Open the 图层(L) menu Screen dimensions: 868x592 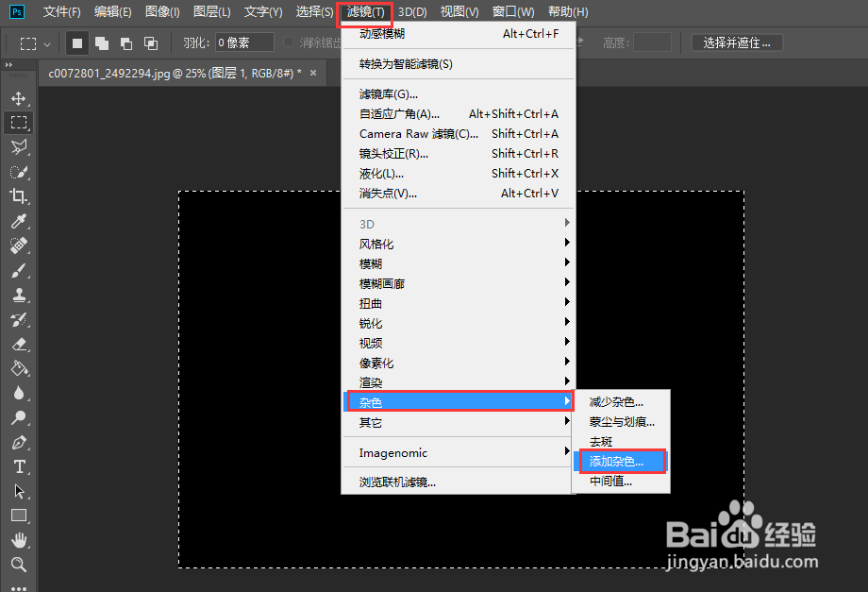pos(212,11)
